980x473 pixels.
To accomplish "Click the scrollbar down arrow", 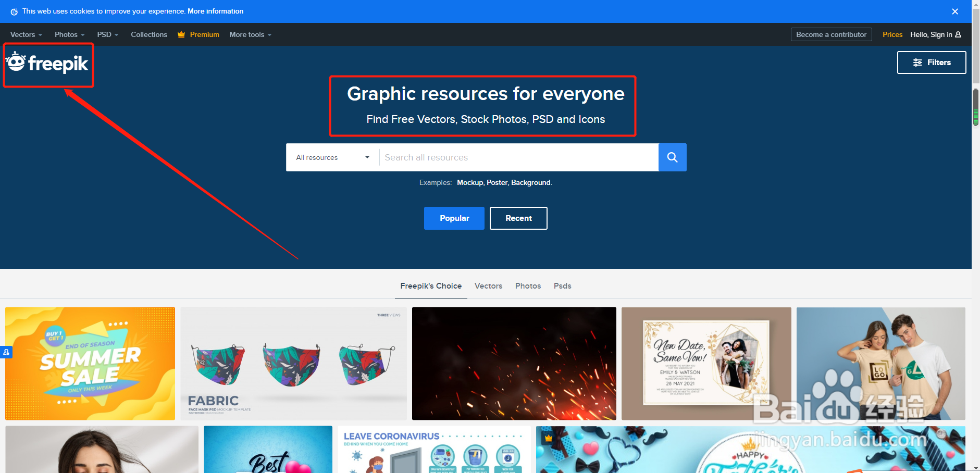I will click(x=976, y=468).
